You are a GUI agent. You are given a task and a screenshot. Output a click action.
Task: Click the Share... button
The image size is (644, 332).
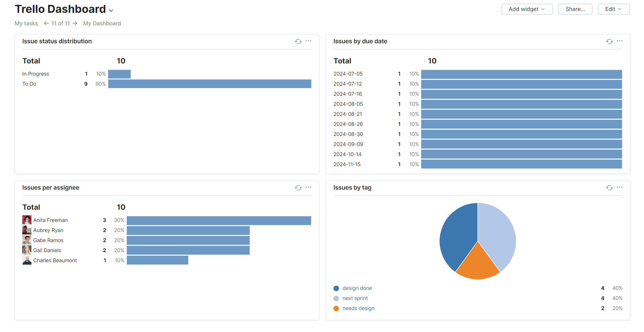click(x=575, y=9)
